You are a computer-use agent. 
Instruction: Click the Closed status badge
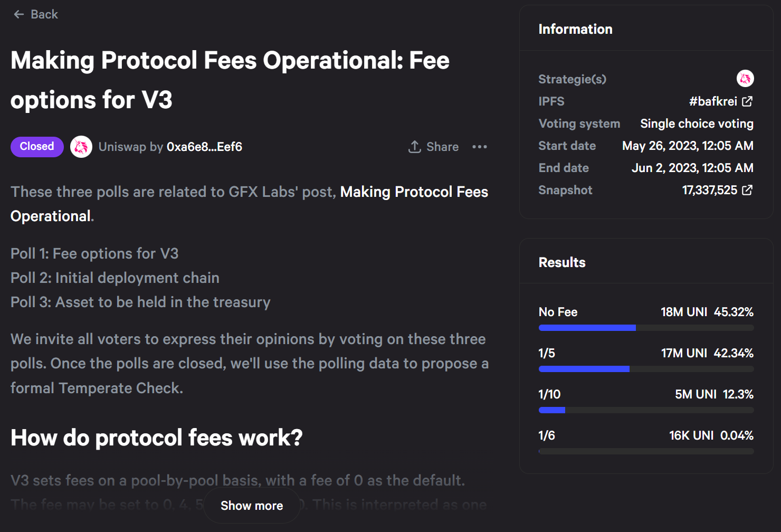[x=37, y=147]
